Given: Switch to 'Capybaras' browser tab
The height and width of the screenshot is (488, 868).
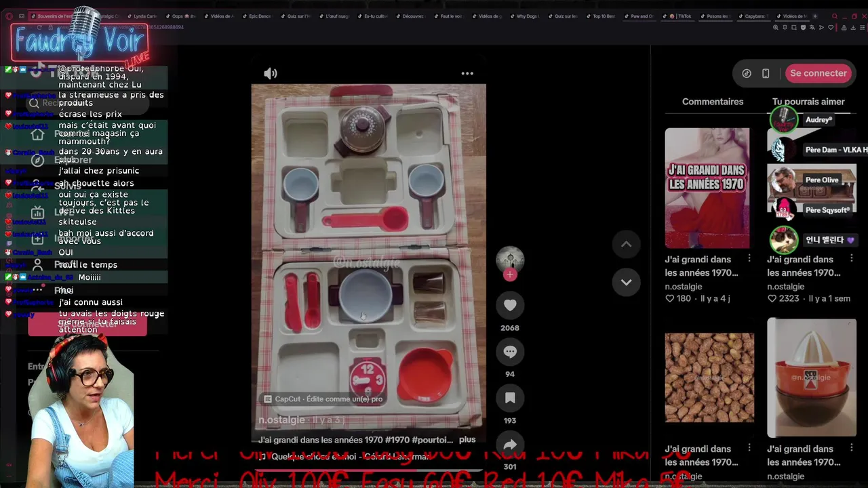Looking at the screenshot, I should (x=755, y=16).
